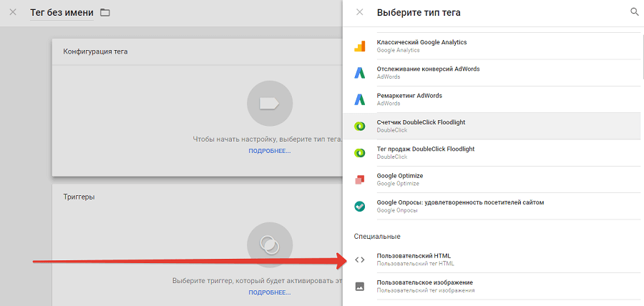Edit the 'Тег без имени' title field
The height and width of the screenshot is (306, 644).
pos(62,13)
